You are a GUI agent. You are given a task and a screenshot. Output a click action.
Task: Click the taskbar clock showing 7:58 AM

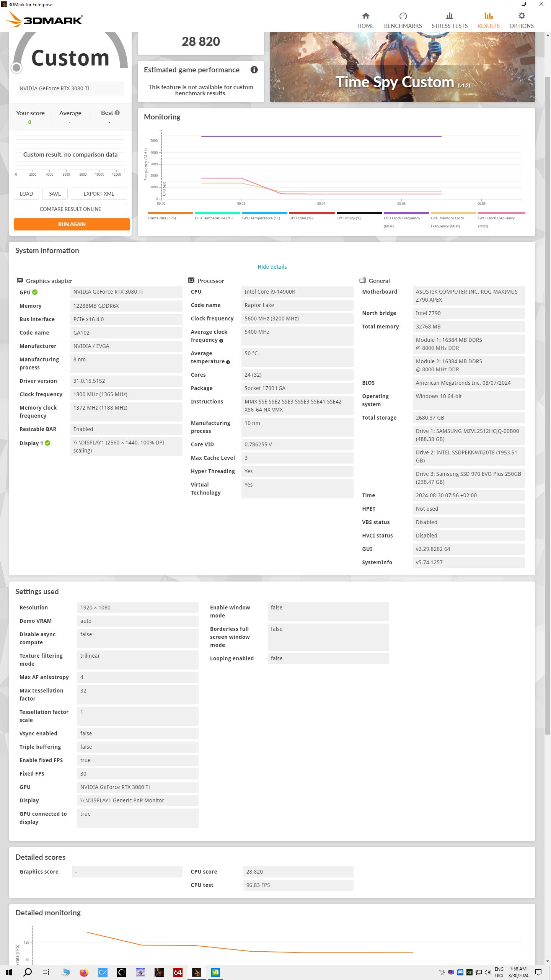click(x=518, y=972)
